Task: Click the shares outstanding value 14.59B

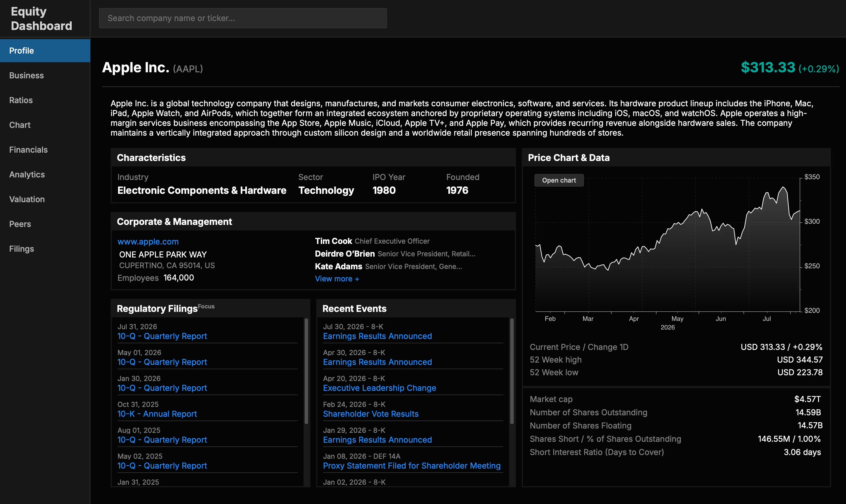Action: pyautogui.click(x=808, y=413)
